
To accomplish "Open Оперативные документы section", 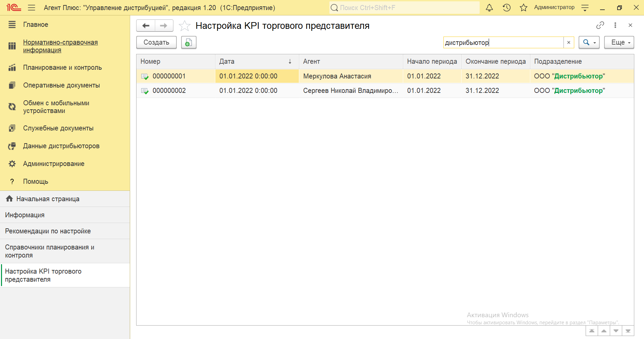I will tap(61, 85).
